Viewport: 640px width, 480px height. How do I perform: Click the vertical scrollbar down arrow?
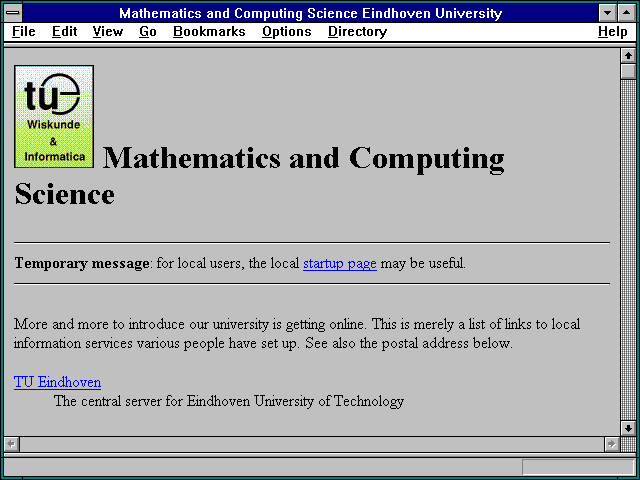628,428
